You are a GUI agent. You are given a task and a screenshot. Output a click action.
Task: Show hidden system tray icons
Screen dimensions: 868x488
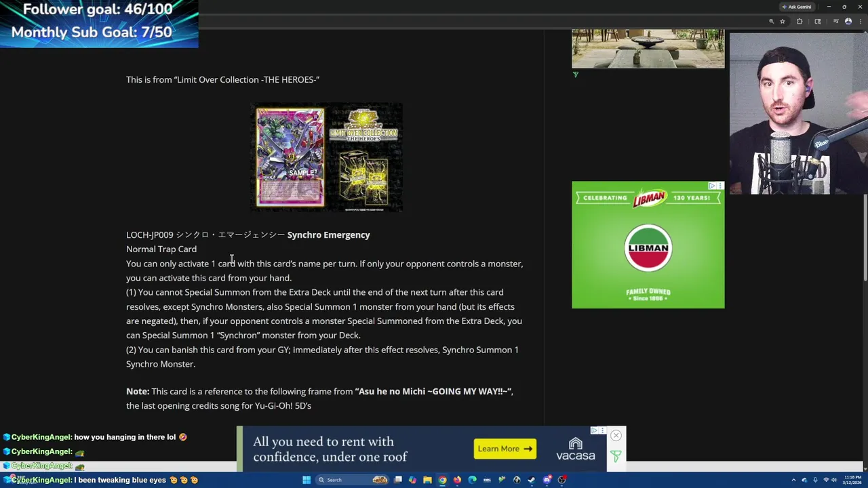click(x=793, y=480)
